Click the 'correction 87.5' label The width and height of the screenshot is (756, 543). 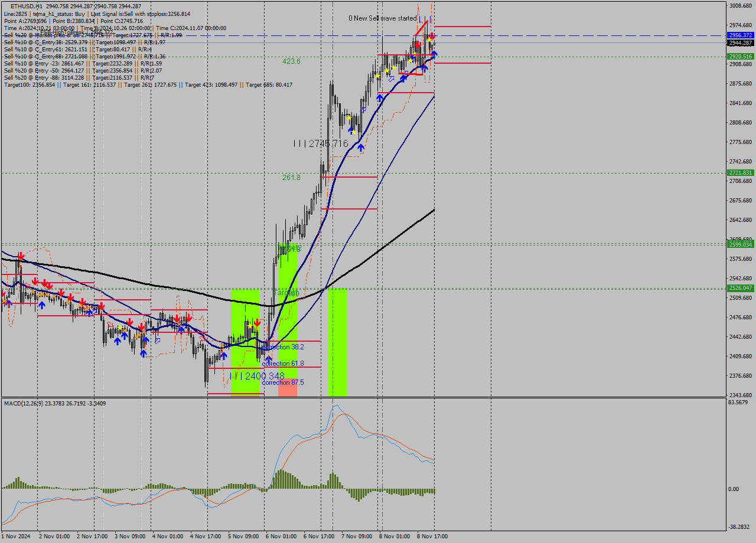click(283, 382)
